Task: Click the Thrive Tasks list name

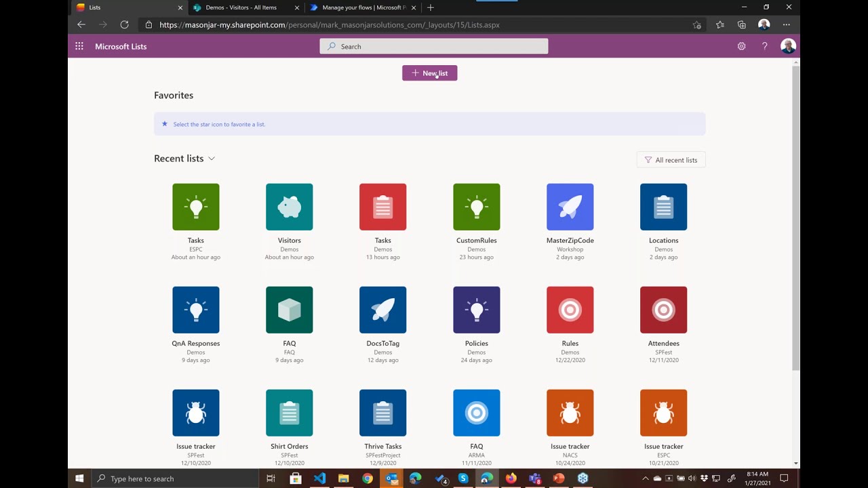Action: (x=383, y=447)
